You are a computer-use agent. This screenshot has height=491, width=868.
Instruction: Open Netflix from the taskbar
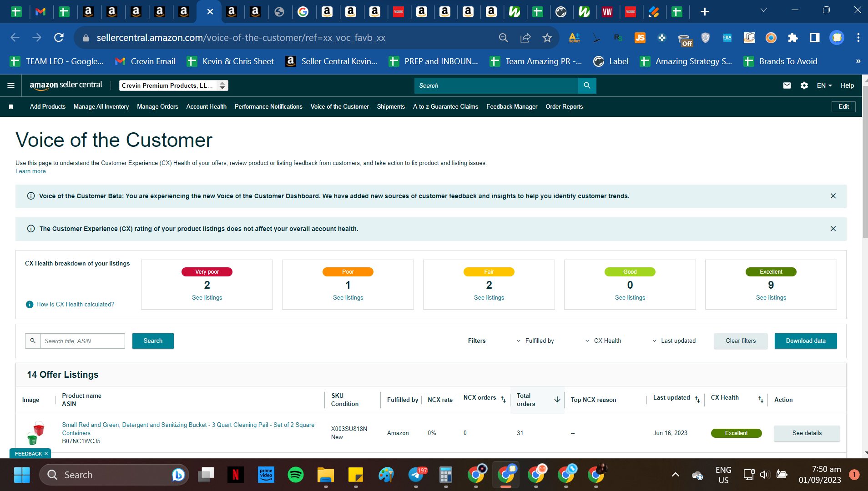(x=236, y=475)
